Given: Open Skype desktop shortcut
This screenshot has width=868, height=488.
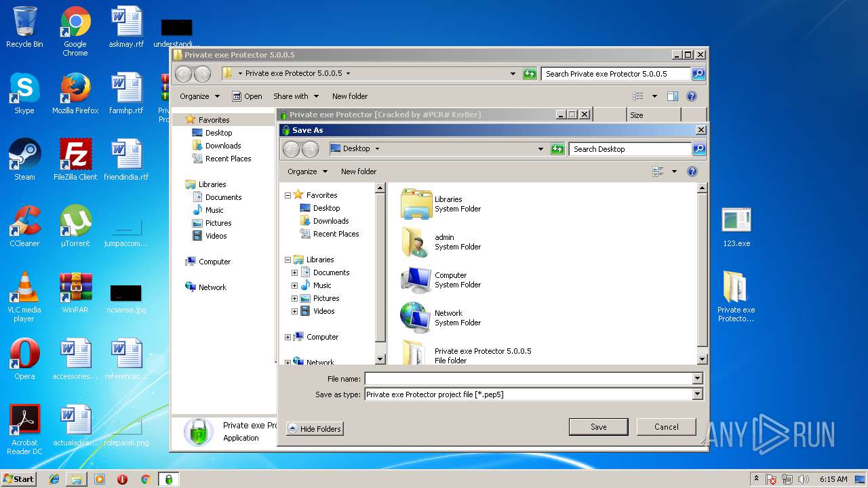Looking at the screenshot, I should point(24,94).
